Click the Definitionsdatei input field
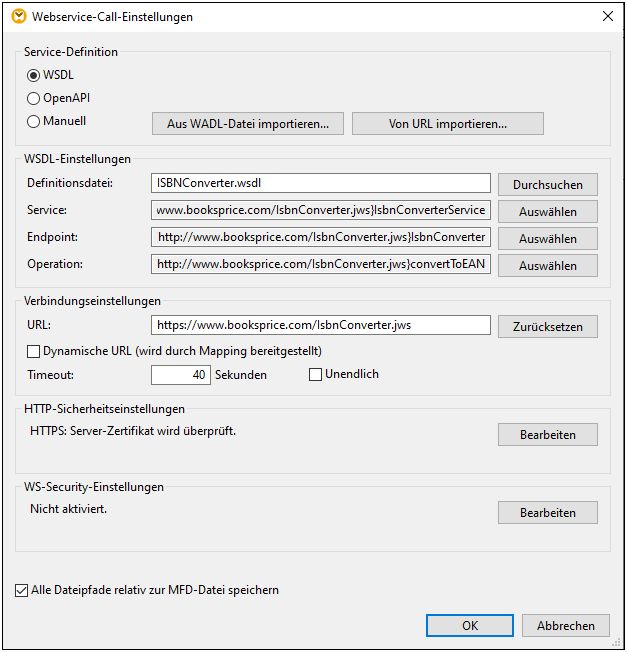 (320, 184)
